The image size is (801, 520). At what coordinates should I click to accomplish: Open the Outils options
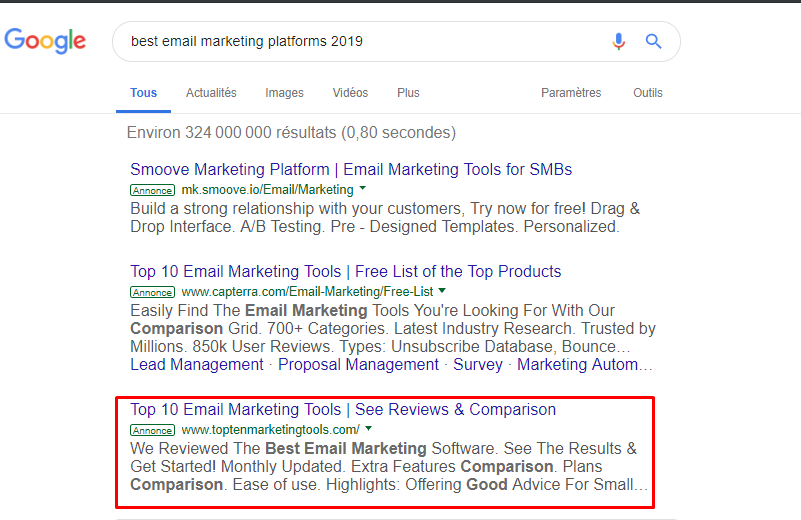pyautogui.click(x=648, y=93)
